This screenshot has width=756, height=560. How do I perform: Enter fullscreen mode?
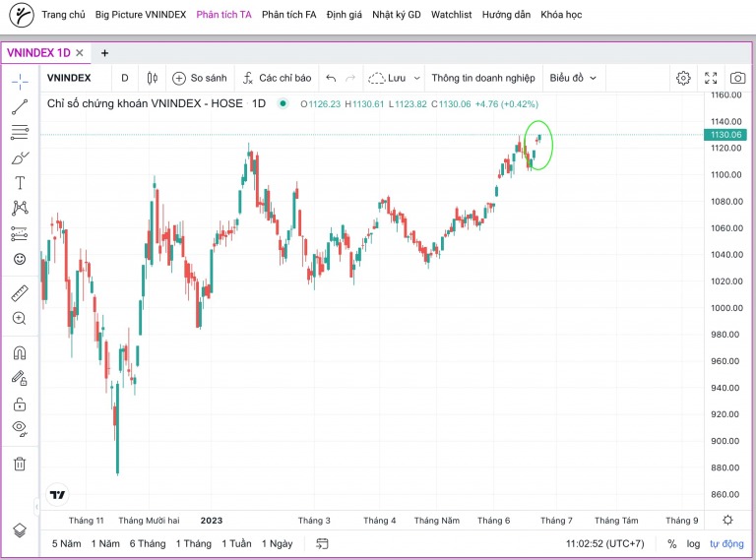tap(711, 78)
